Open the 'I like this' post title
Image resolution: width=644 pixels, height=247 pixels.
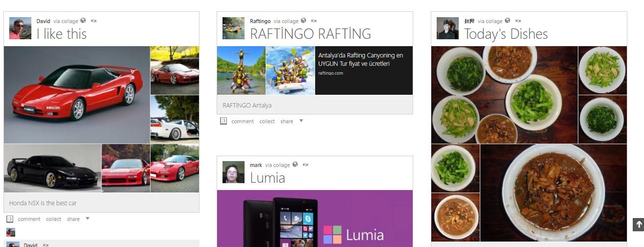(61, 34)
